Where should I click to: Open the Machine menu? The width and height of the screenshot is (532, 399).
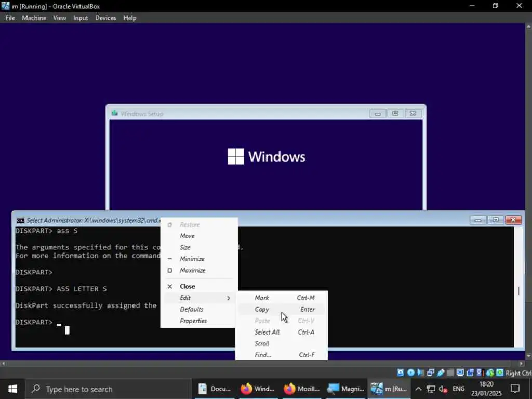[x=34, y=18]
